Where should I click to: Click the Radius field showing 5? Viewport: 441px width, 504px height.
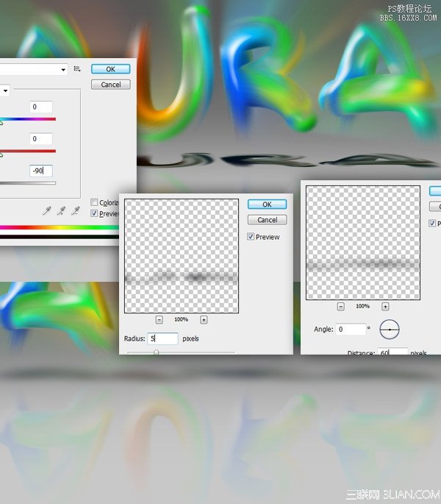coord(163,338)
